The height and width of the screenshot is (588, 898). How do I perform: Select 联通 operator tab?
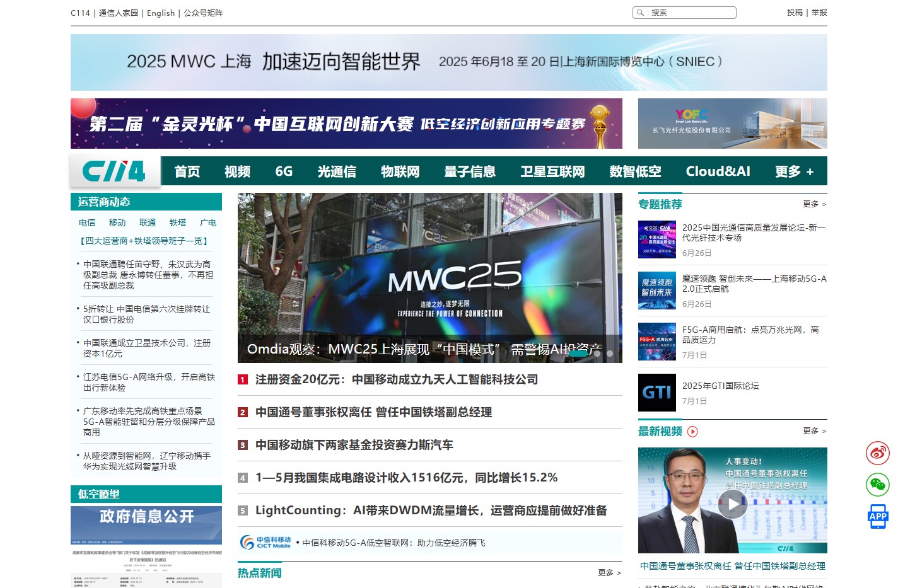148,222
